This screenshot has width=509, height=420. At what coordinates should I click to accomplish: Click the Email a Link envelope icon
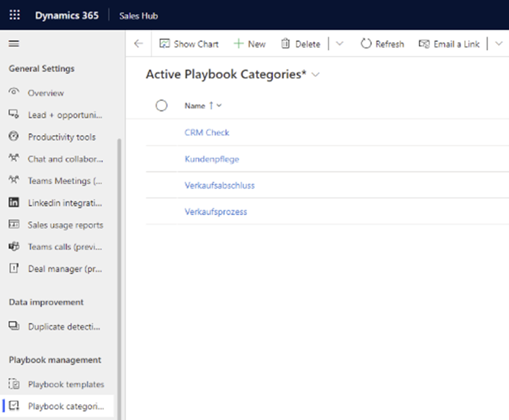click(x=424, y=44)
